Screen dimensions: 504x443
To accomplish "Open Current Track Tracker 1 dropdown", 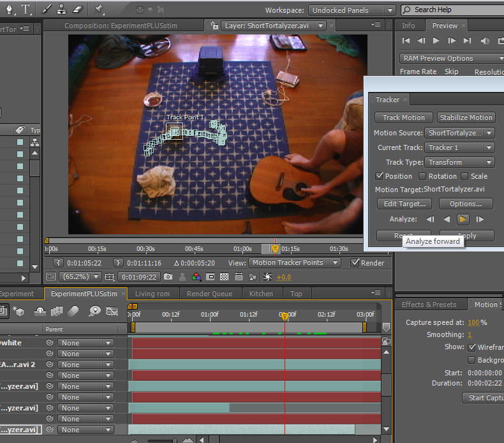I will click(x=459, y=147).
